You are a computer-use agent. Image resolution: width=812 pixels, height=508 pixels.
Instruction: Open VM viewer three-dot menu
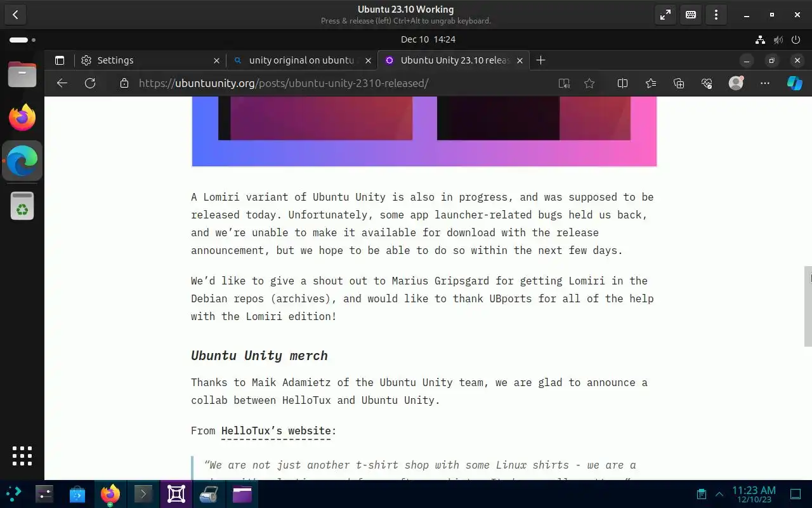tap(716, 15)
